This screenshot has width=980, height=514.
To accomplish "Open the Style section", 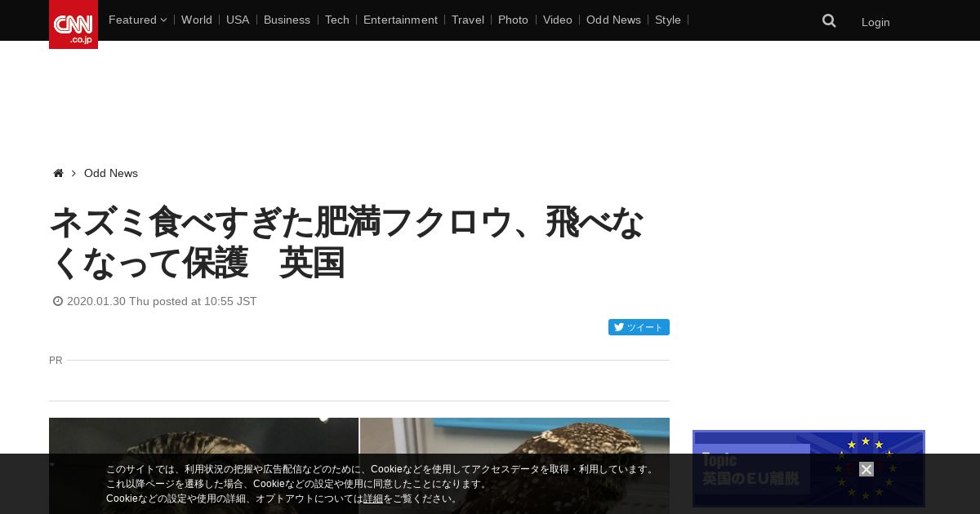I will [x=668, y=20].
